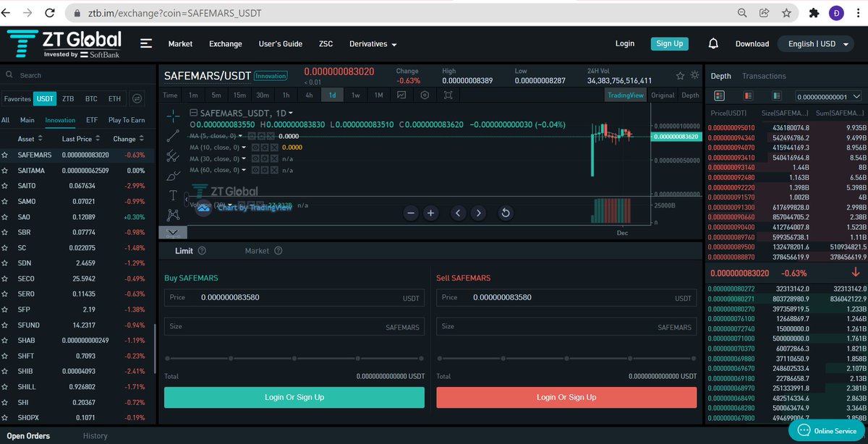Expand more drawing tools chevron
The image size is (868, 444).
173,232
